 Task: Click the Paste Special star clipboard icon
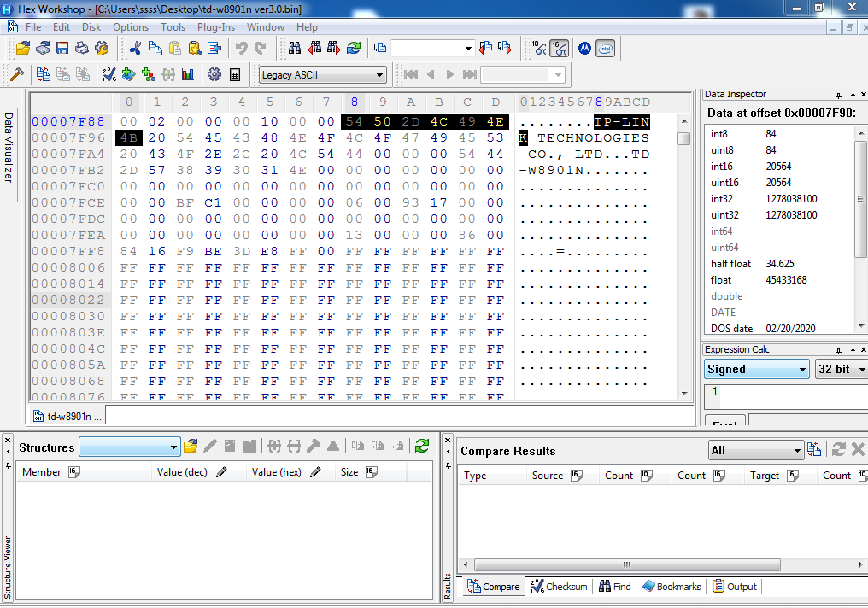(194, 48)
